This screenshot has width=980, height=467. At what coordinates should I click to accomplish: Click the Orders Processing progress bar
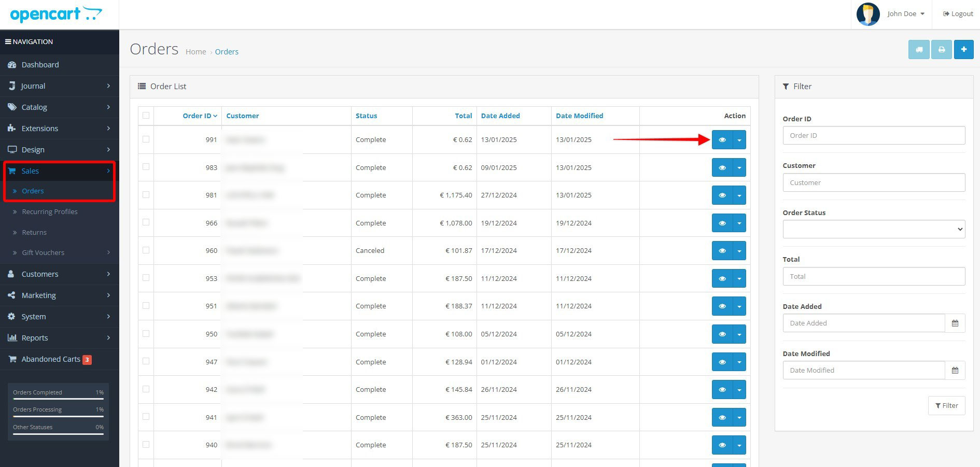coord(58,416)
